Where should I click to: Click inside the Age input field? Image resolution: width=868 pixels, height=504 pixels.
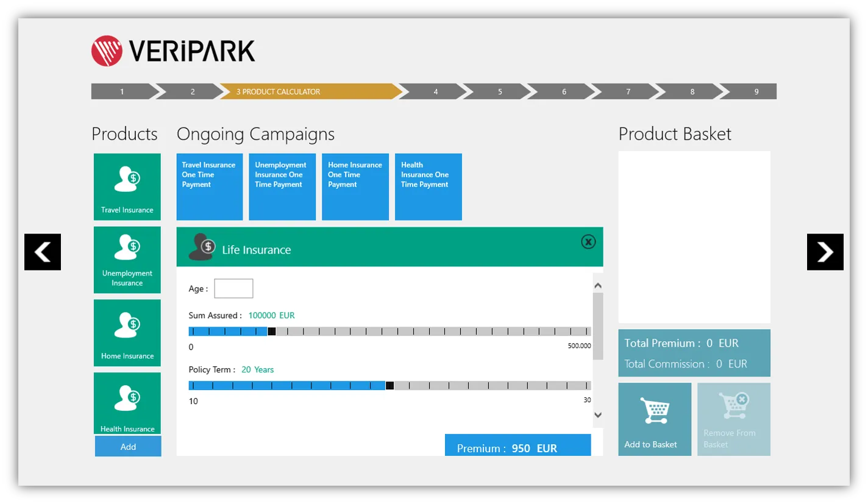pyautogui.click(x=233, y=288)
